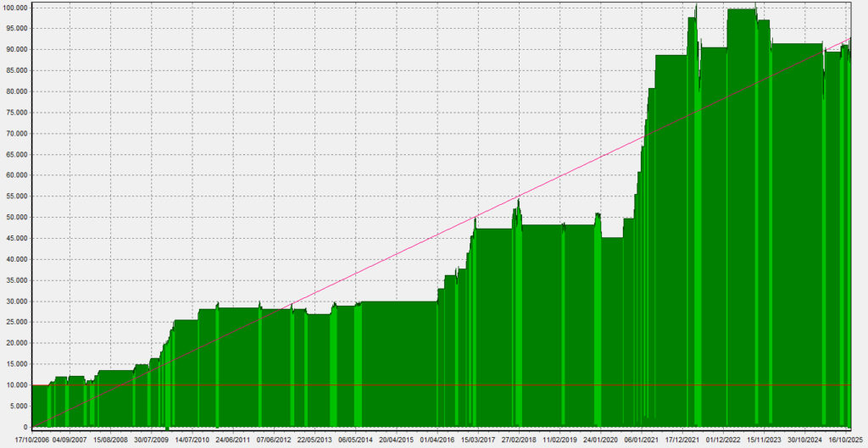Select the 15/03/2017 date label
Screen dimensions: 868x448
(x=478, y=440)
